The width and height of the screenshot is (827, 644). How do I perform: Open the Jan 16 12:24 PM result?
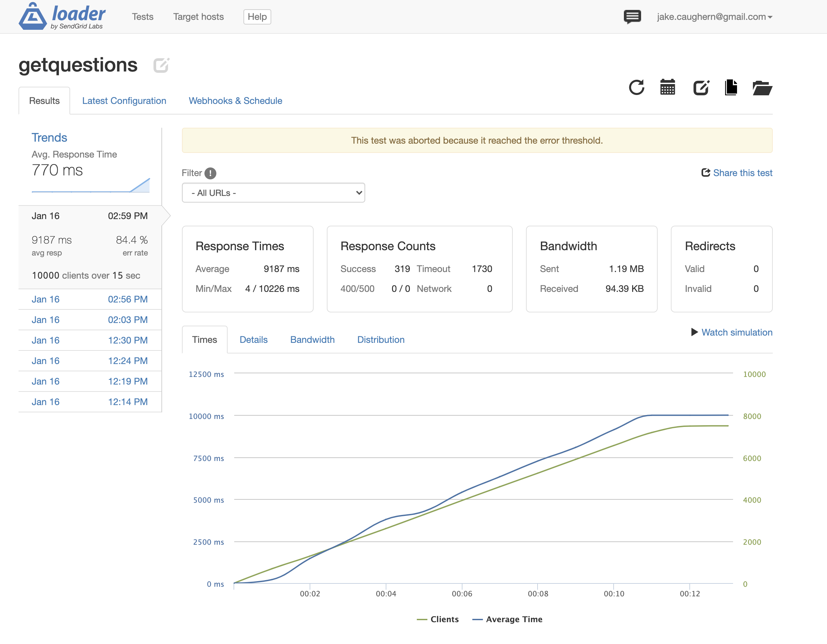(90, 361)
